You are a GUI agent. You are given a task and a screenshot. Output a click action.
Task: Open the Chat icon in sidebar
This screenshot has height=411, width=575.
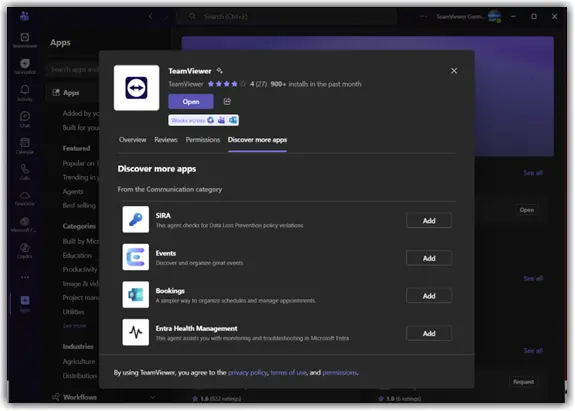click(25, 119)
